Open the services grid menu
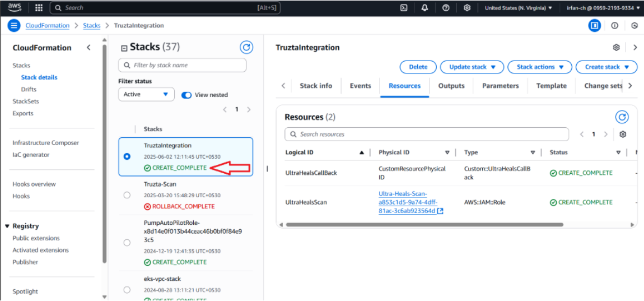Screen dimensions: 644x301 click(x=39, y=8)
